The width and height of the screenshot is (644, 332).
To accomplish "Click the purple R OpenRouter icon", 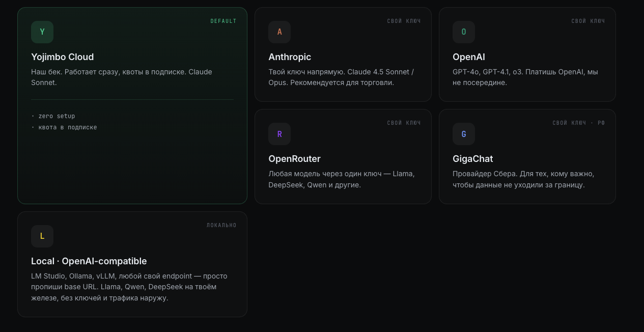I will (279, 134).
